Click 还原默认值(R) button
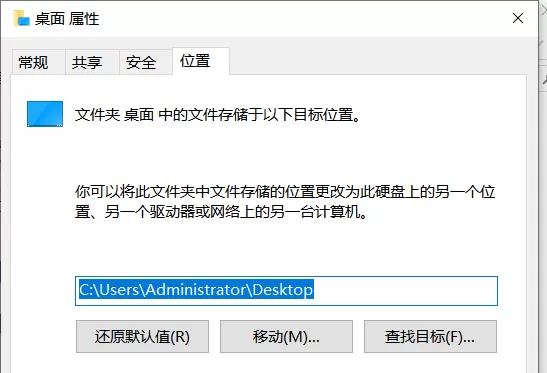Viewport: 547px width, 373px height. tap(142, 337)
